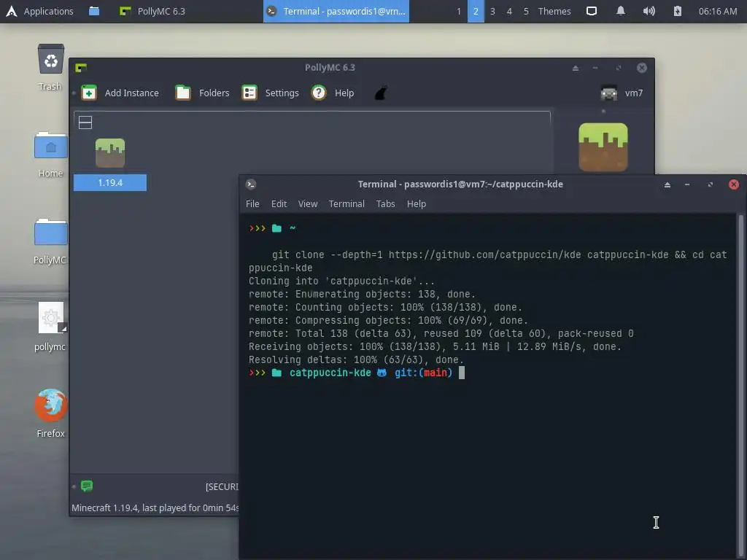Image resolution: width=747 pixels, height=560 pixels.
Task: Select the Home folder desktop icon
Action: 50,155
